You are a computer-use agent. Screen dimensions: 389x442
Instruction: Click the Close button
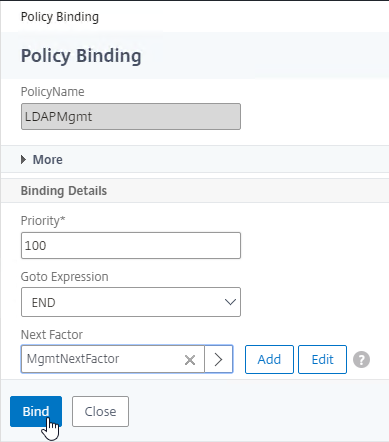click(x=100, y=411)
